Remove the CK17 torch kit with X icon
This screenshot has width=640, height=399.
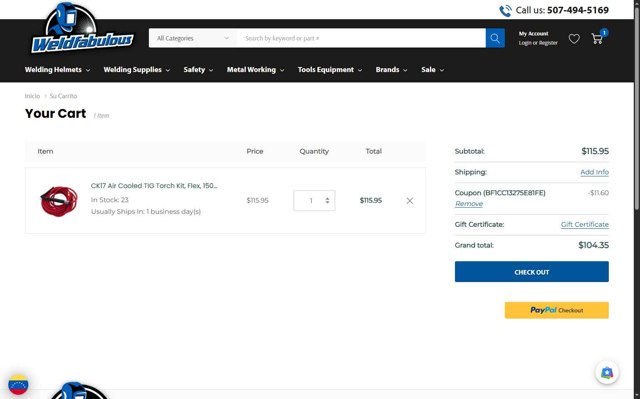click(x=410, y=201)
